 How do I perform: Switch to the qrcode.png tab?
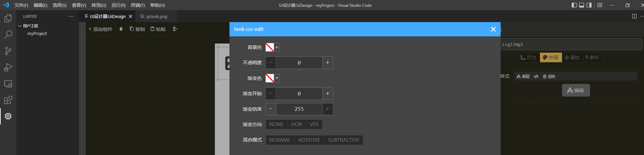coord(157,16)
